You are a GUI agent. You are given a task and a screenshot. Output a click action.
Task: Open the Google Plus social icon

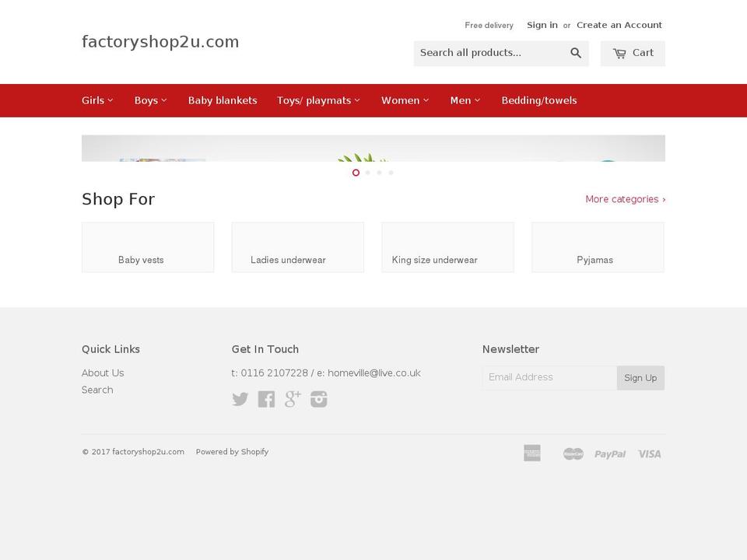coord(293,399)
